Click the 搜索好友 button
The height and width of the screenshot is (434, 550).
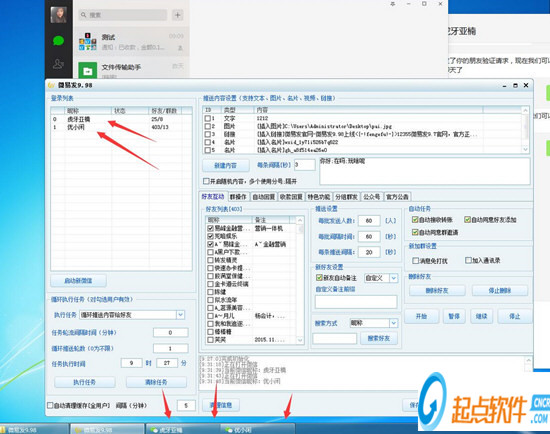click(378, 338)
